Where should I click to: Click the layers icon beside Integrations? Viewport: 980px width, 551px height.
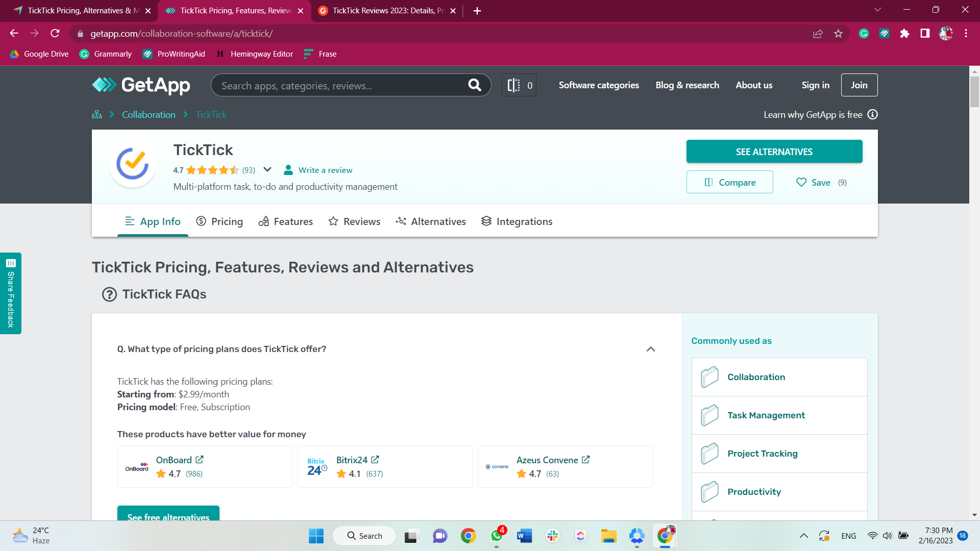(486, 221)
